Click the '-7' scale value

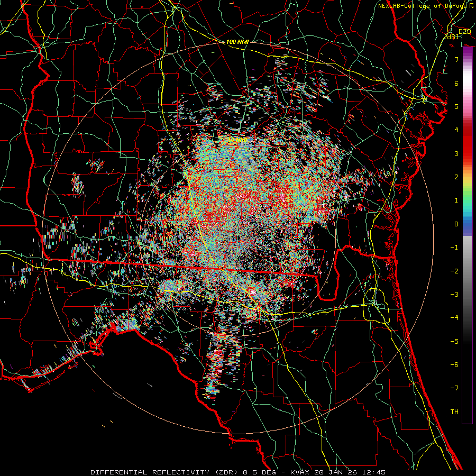454,388
